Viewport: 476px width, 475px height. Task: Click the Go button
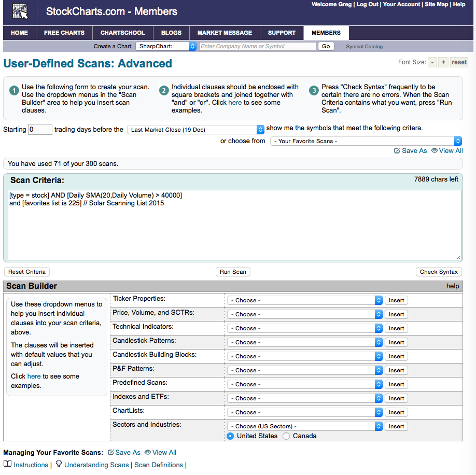point(326,46)
